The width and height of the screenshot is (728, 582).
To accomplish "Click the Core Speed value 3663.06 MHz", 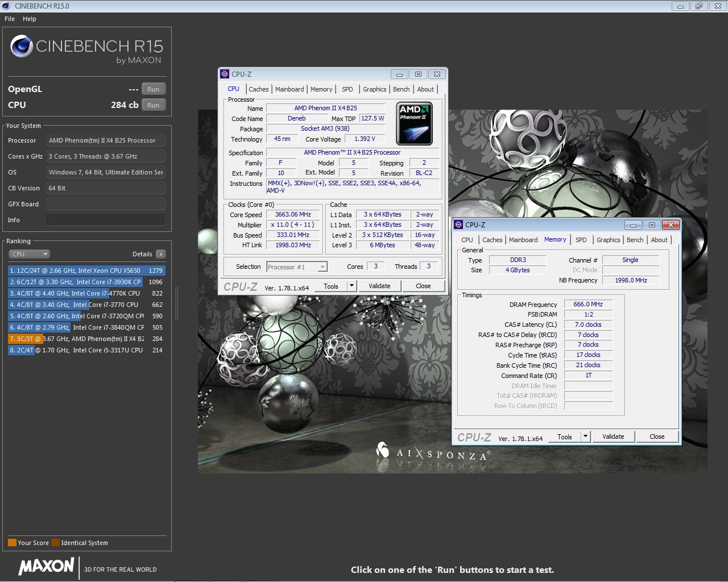I will (x=293, y=214).
